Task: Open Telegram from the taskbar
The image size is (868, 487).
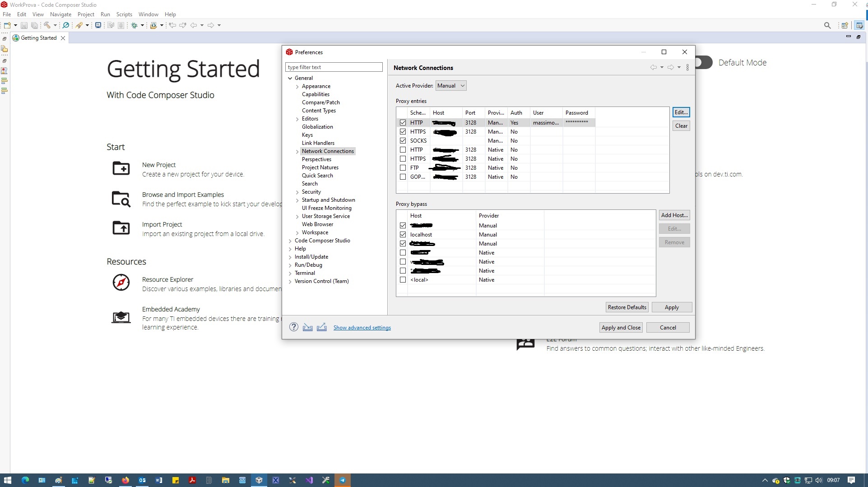Action: point(343,480)
